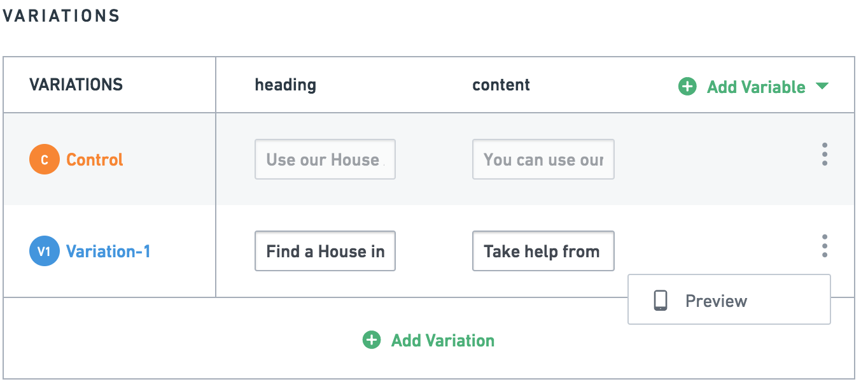Click the content column header
Viewport: 868px width, 391px height.
click(x=501, y=85)
